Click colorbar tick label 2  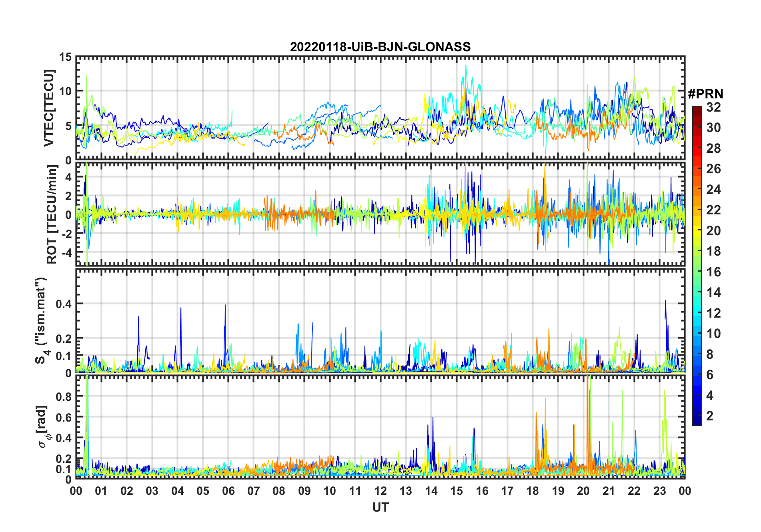click(x=710, y=416)
